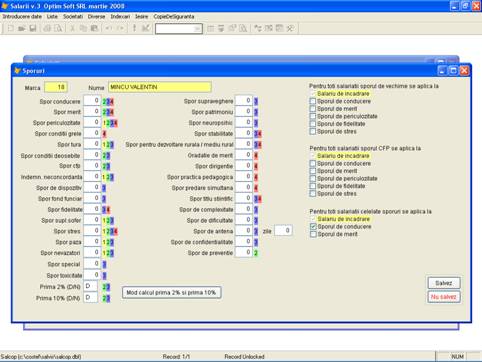Image resolution: width=482 pixels, height=362 pixels.
Task: Click 'Record Unlocked' in status bar
Action: pos(244,357)
